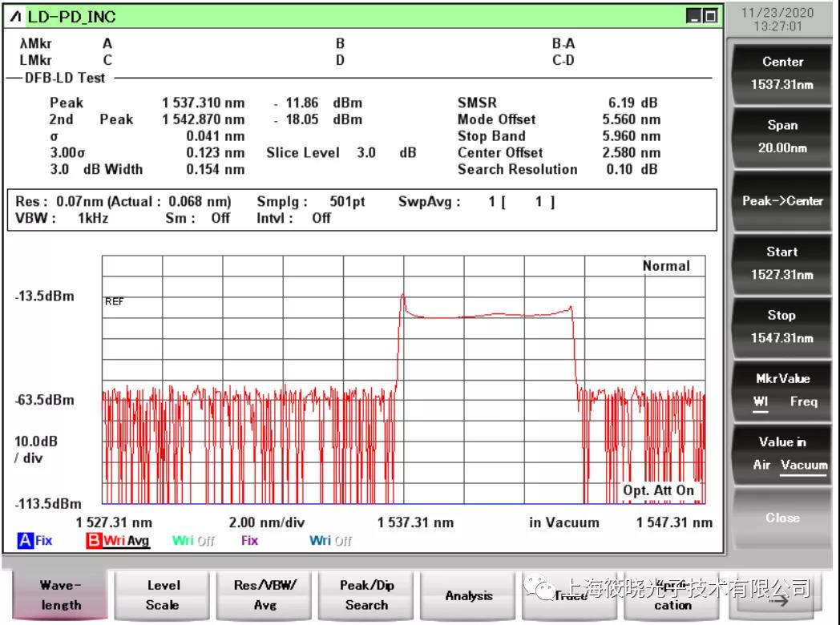
Task: Click the purple Fix trace label
Action: pos(249,541)
